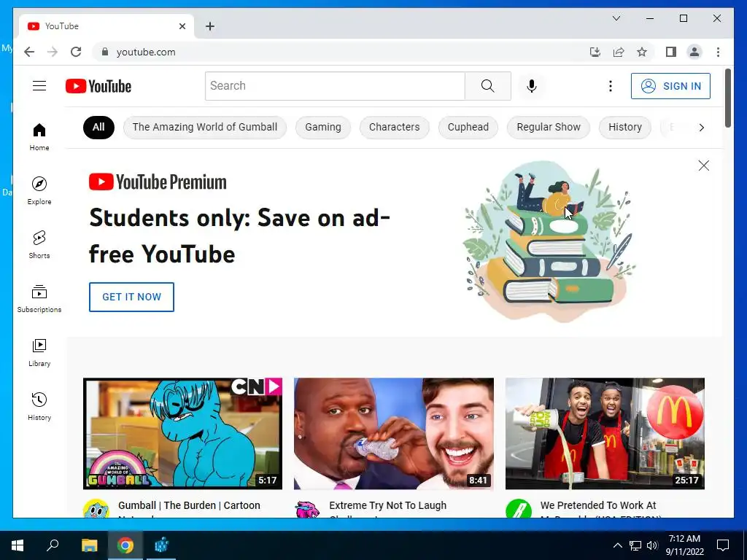Click the page vertical scrollbar
Screen dimensions: 747x560
tap(727, 98)
